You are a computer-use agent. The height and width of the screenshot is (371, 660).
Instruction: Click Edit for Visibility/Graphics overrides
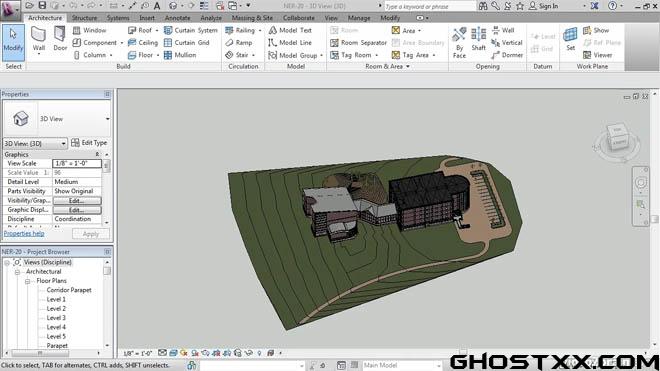[77, 200]
